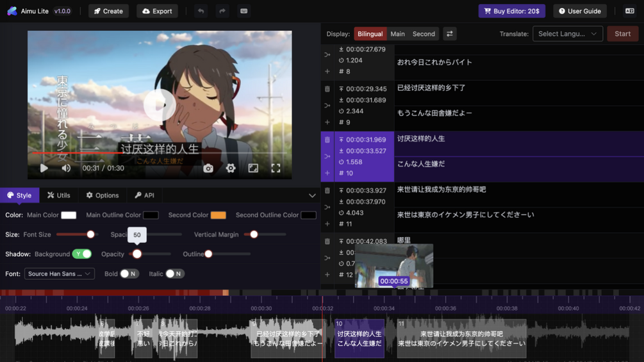Switch to the API tab
Image resolution: width=644 pixels, height=362 pixels.
145,195
